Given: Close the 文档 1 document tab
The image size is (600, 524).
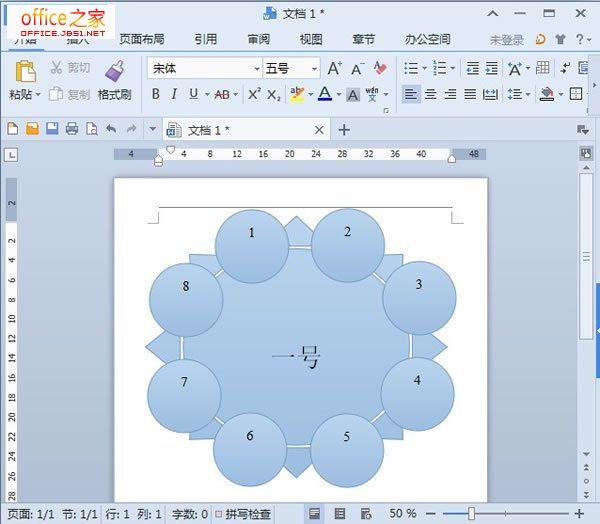Looking at the screenshot, I should [x=319, y=130].
